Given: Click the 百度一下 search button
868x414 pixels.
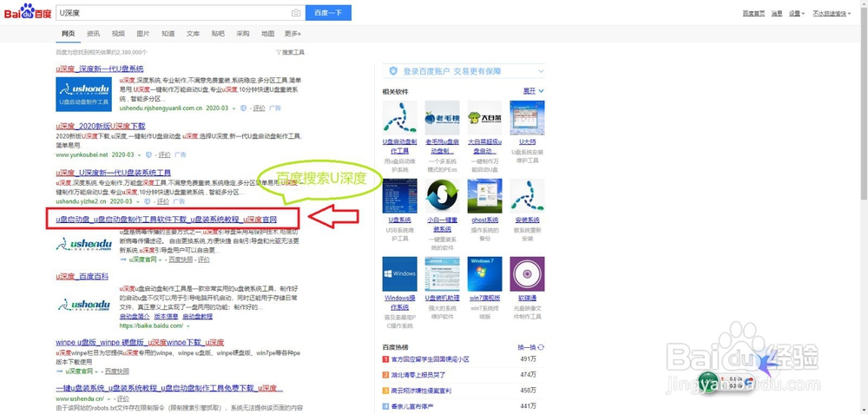Looking at the screenshot, I should tap(328, 13).
